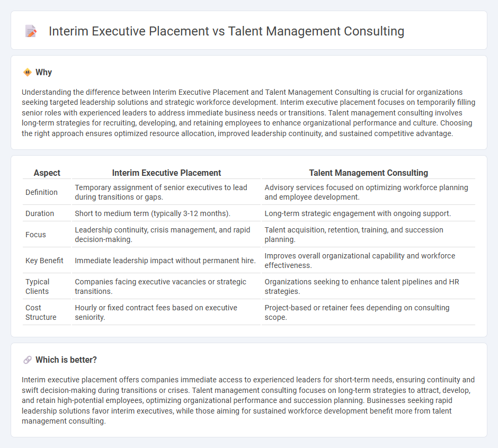Select the page title Interim Executive Placement vs Talent Management Consulting
This screenshot has height=448, width=498.
pos(226,31)
